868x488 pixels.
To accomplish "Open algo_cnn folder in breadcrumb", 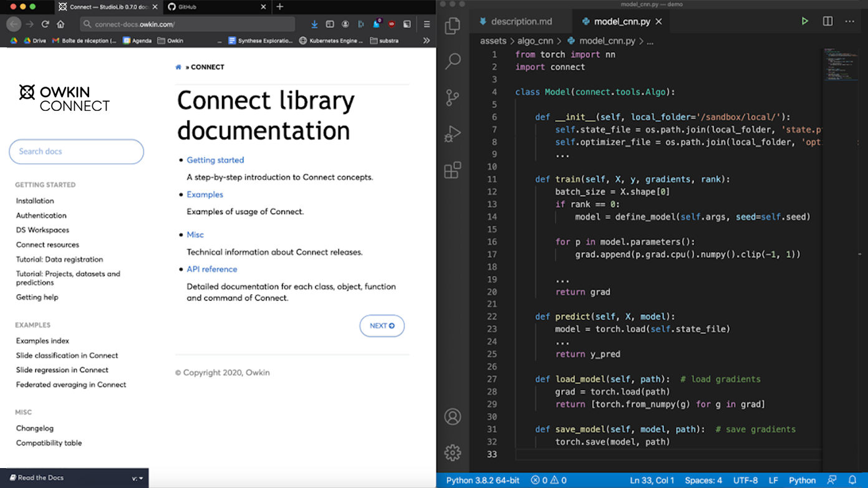I will coord(536,41).
